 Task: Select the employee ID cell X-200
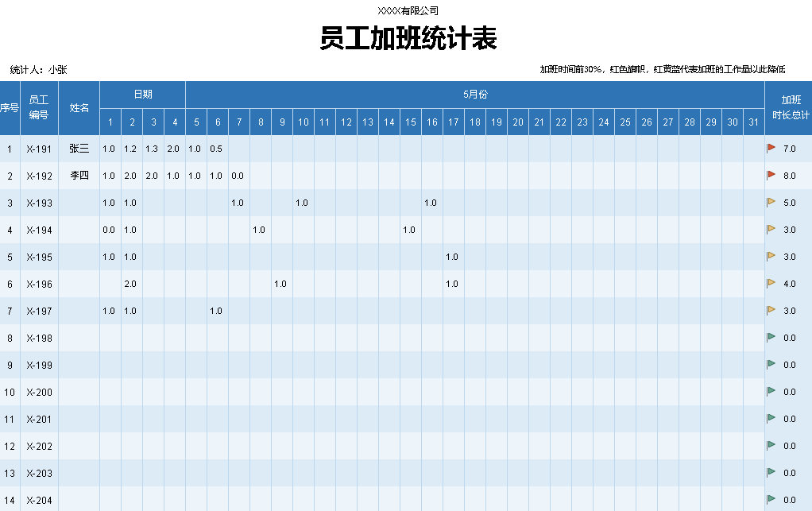(x=39, y=392)
